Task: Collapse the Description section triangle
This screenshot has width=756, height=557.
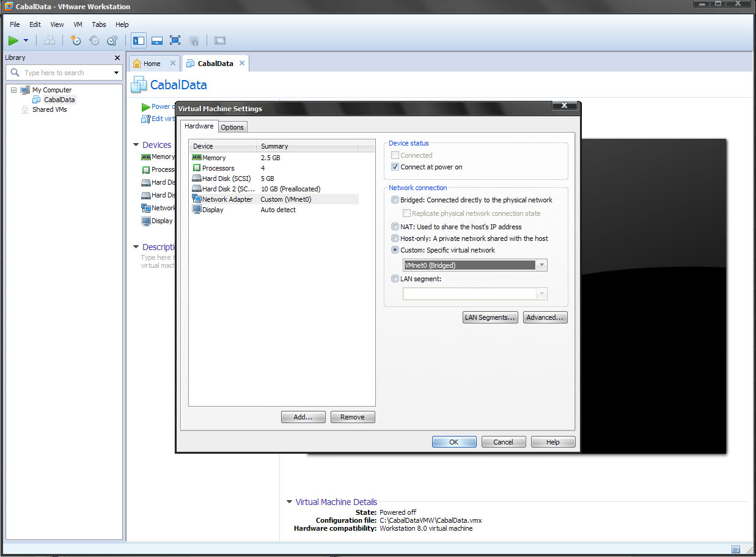Action: click(x=136, y=247)
